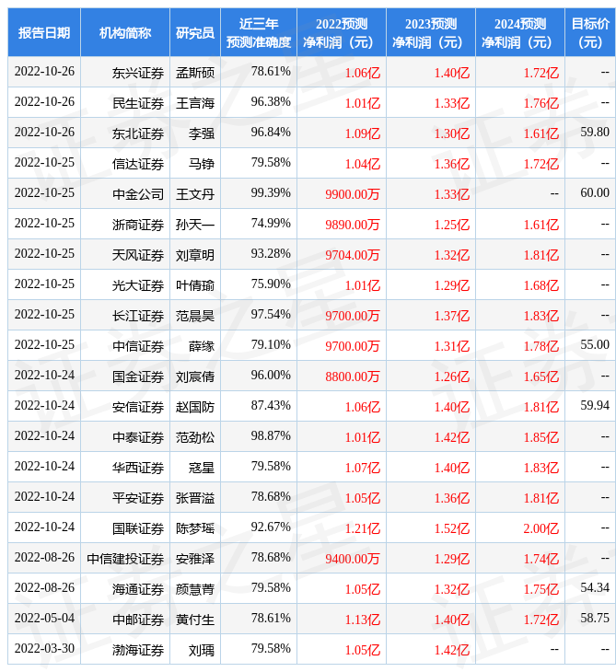The width and height of the screenshot is (616, 672).
Task: Click the 研究员 column header
Action: click(x=195, y=32)
